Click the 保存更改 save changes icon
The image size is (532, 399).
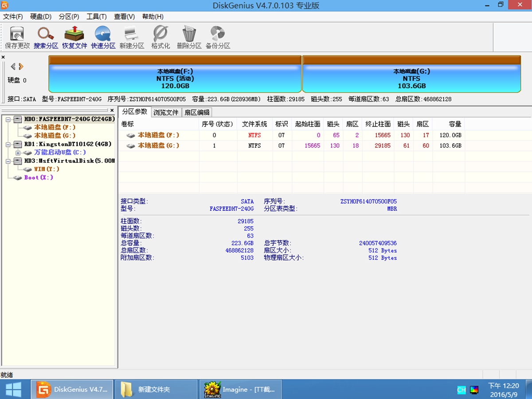point(16,36)
